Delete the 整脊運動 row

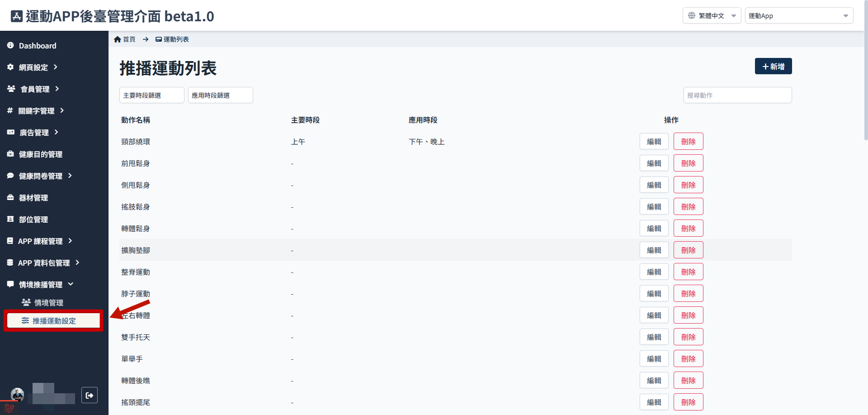point(689,272)
